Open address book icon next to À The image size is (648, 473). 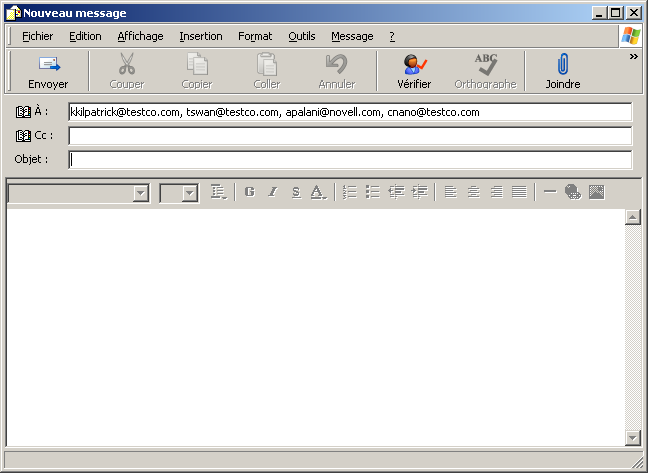[24, 112]
